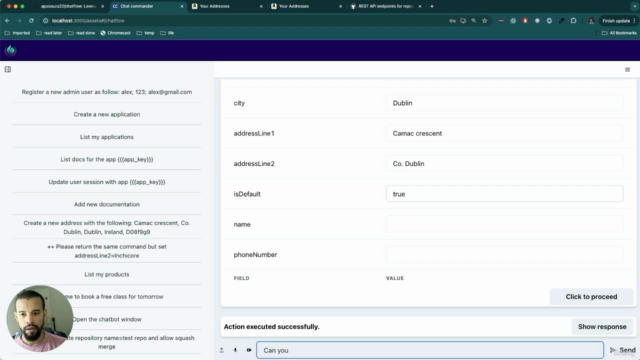Select 'Create a new application' prompt

pos(107,114)
